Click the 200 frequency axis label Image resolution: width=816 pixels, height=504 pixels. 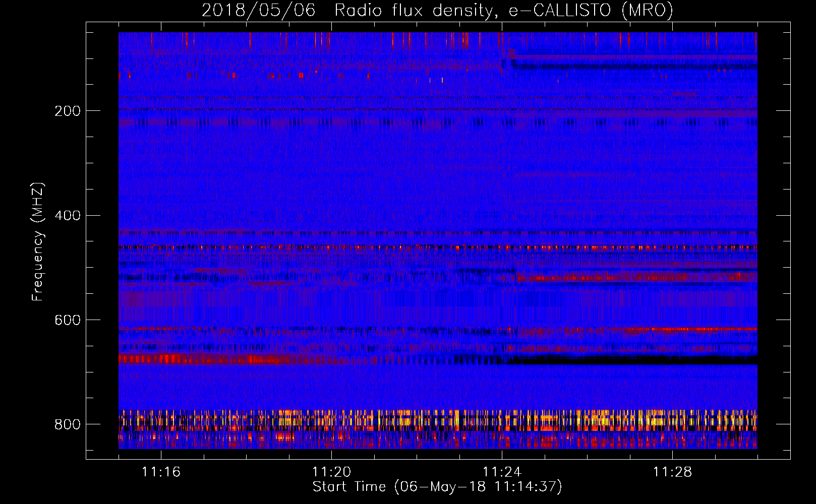pyautogui.click(x=68, y=111)
